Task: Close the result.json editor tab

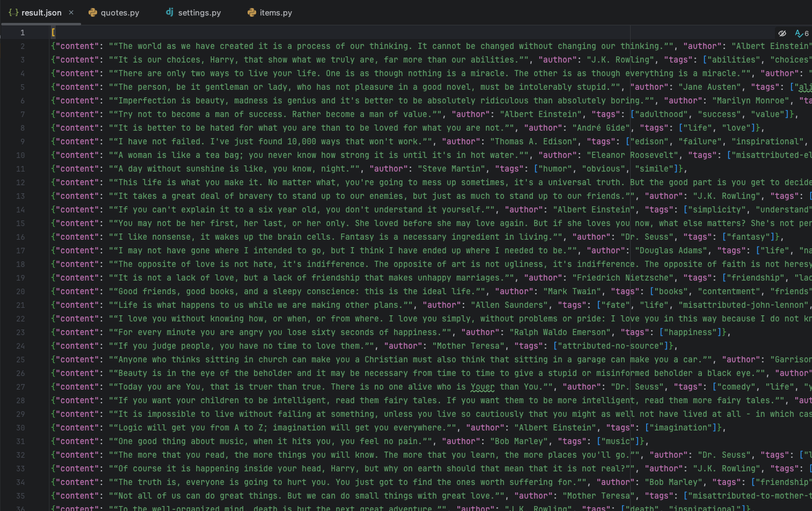Action: (x=72, y=12)
